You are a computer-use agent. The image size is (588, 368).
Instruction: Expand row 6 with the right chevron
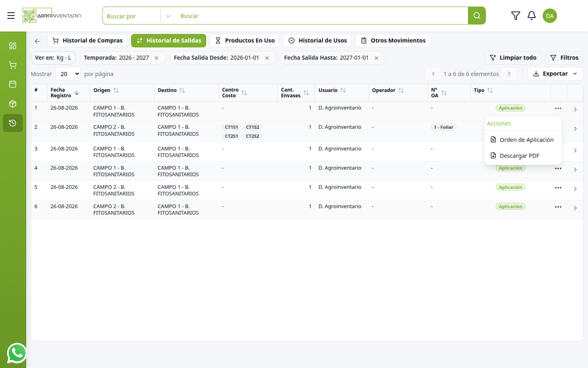pos(575,208)
